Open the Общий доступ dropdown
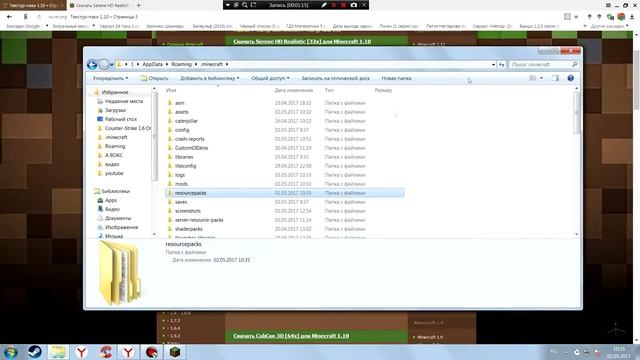This screenshot has height=360, width=640. [270, 78]
